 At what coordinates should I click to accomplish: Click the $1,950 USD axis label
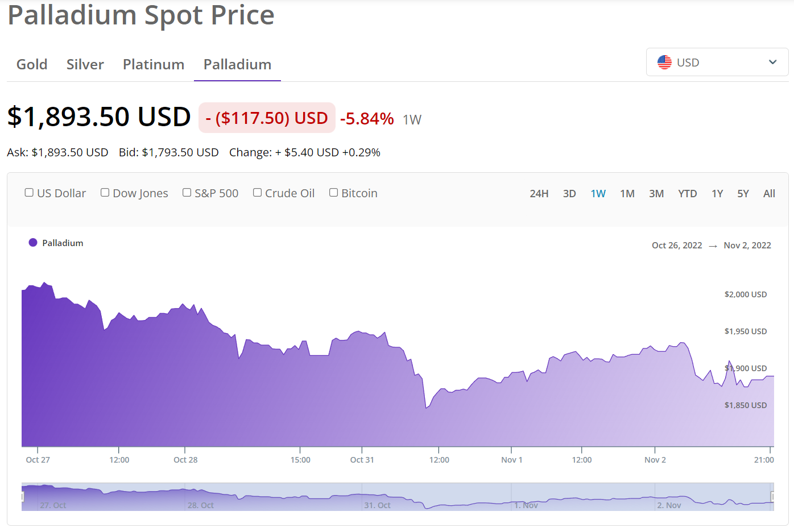click(x=746, y=331)
